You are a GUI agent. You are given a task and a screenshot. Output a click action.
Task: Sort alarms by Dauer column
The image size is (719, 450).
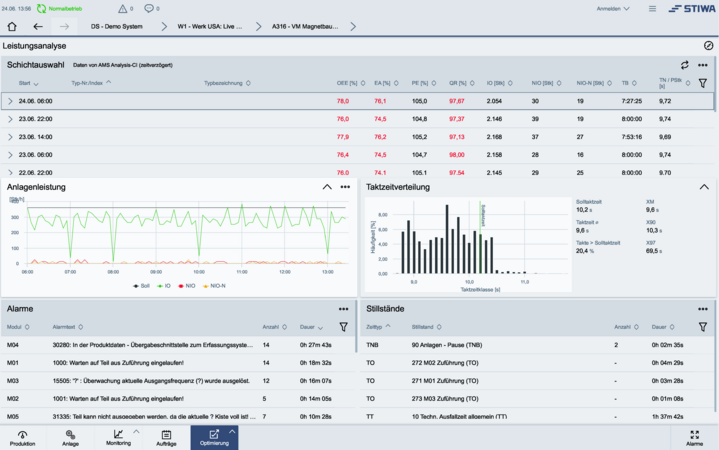coord(311,327)
